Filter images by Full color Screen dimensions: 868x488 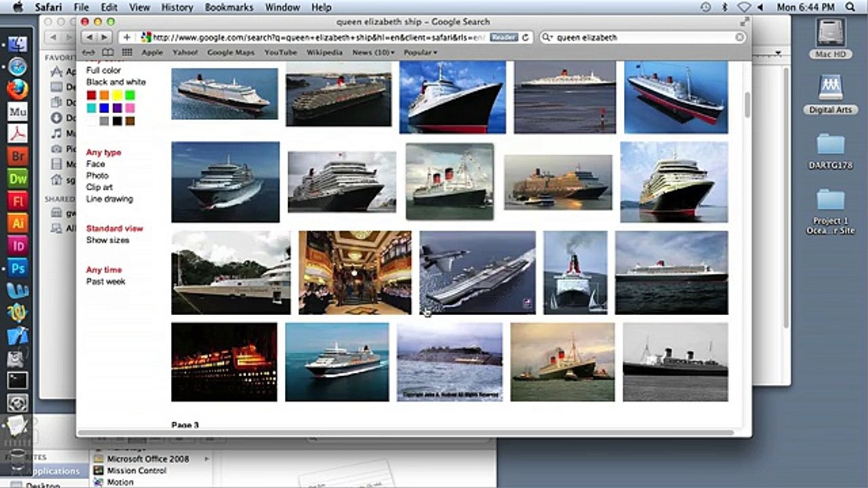pyautogui.click(x=104, y=70)
